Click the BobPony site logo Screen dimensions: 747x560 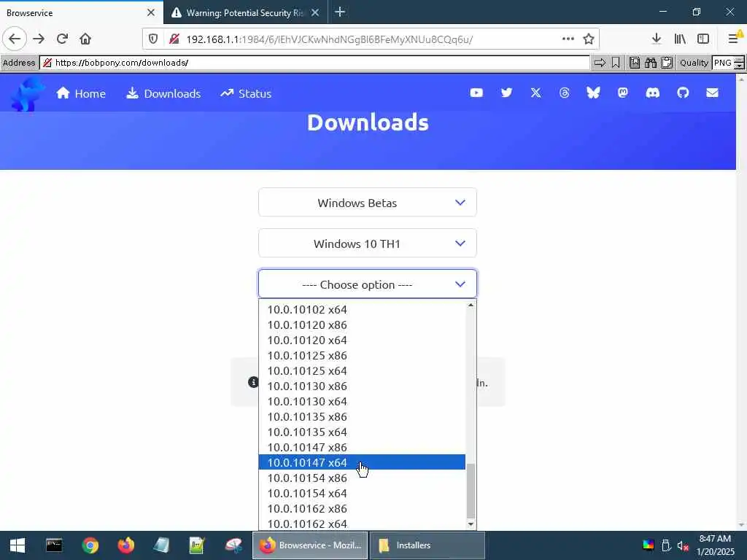[x=28, y=94]
